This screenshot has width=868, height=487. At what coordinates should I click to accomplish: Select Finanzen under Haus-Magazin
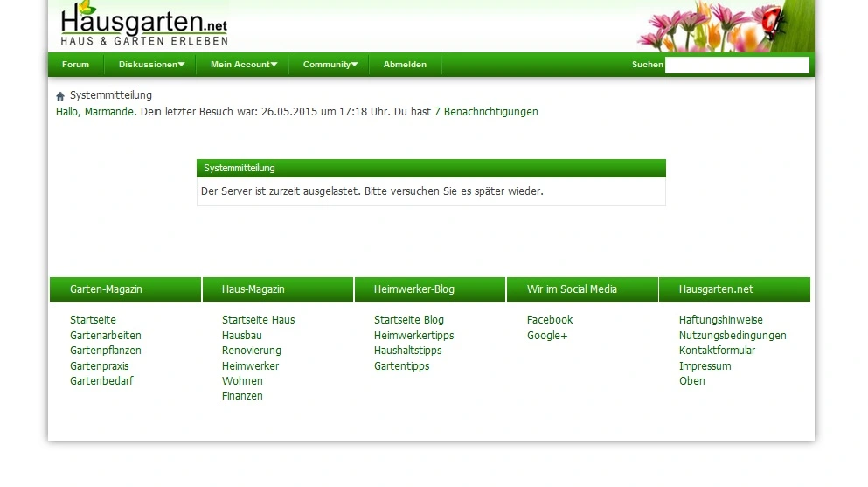[242, 396]
